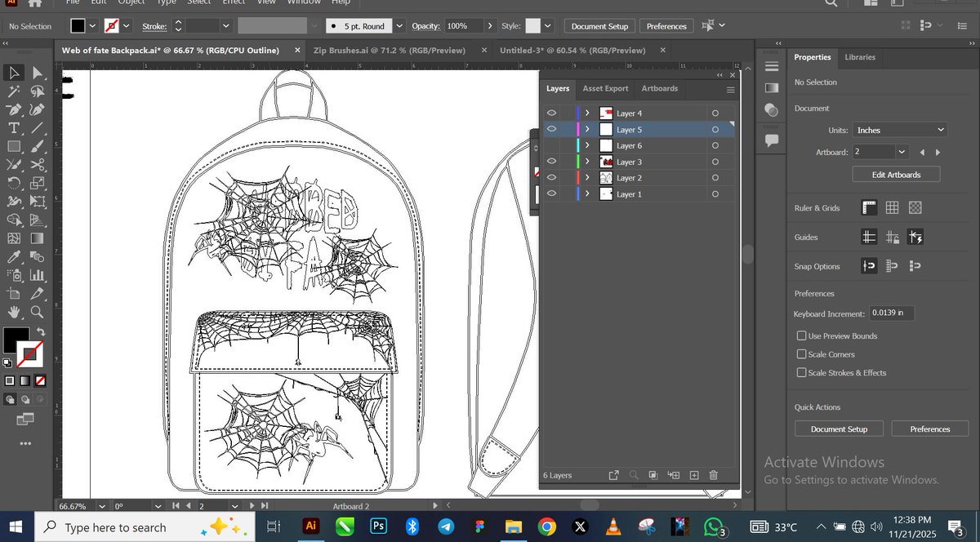Open the Artboard number dropdown
This screenshot has width=980, height=542.
click(902, 152)
